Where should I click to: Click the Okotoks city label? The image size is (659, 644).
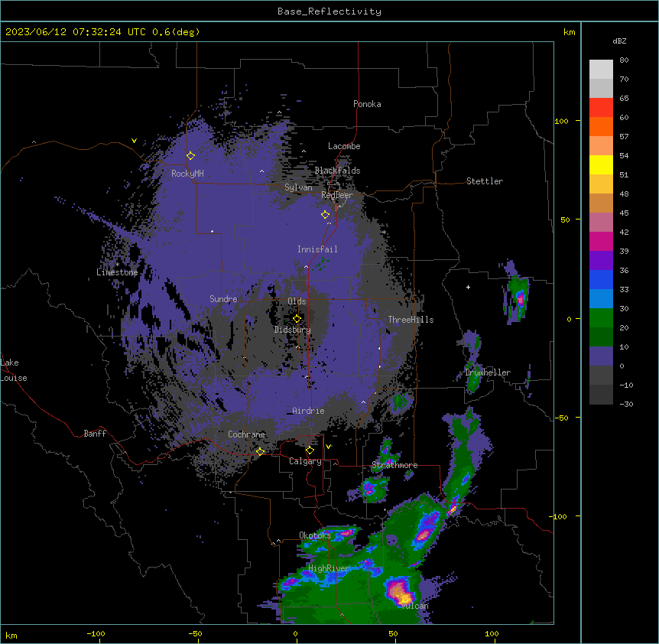(x=315, y=535)
